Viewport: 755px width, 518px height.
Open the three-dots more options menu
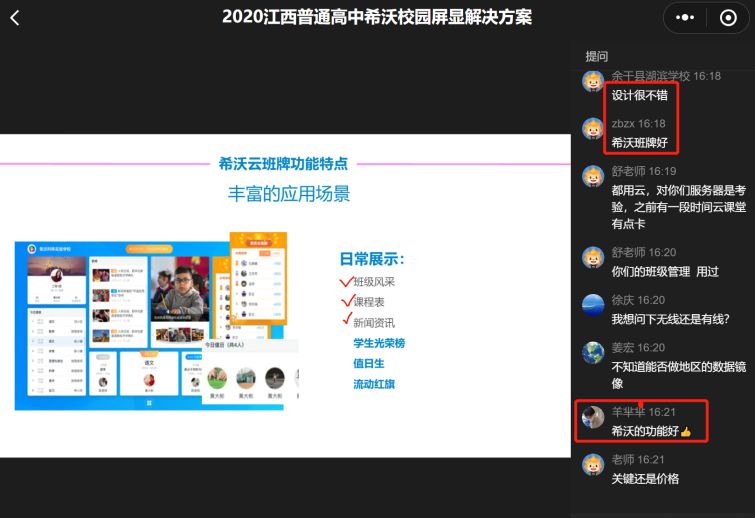[685, 18]
